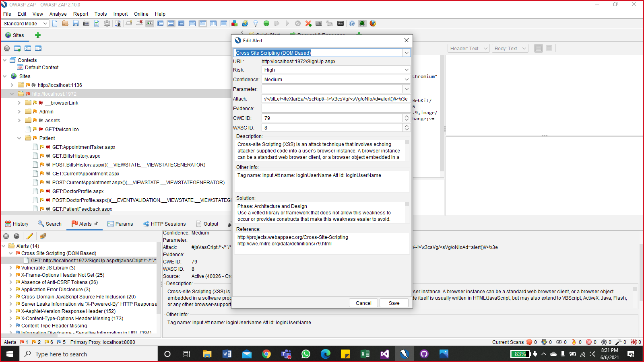Increment the CWE ID value with up arrow
This screenshot has width=644, height=362.
407,116
